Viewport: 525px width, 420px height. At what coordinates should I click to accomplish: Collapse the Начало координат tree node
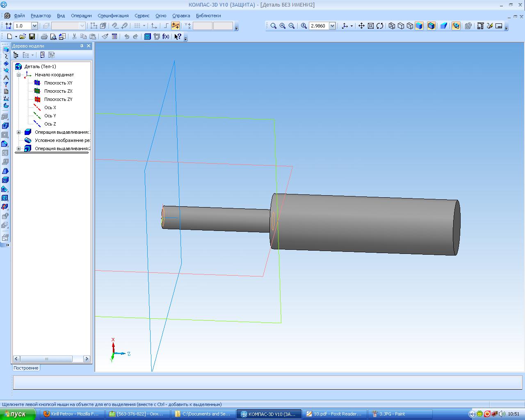click(x=19, y=75)
